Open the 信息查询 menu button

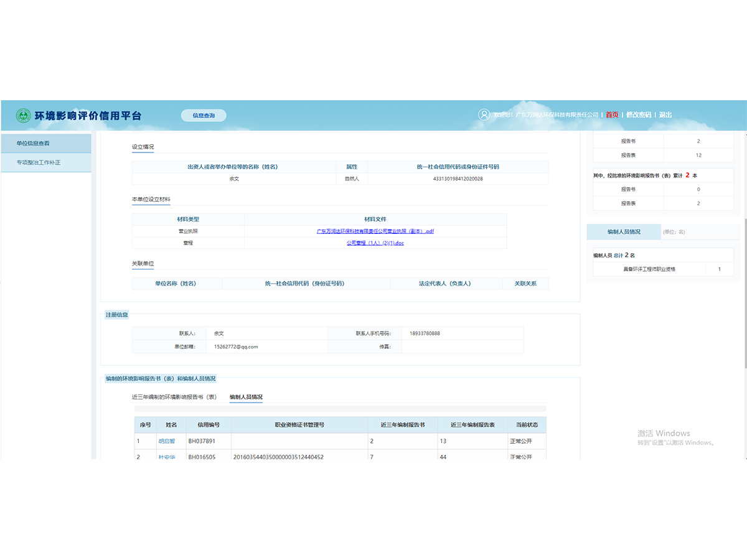click(204, 116)
